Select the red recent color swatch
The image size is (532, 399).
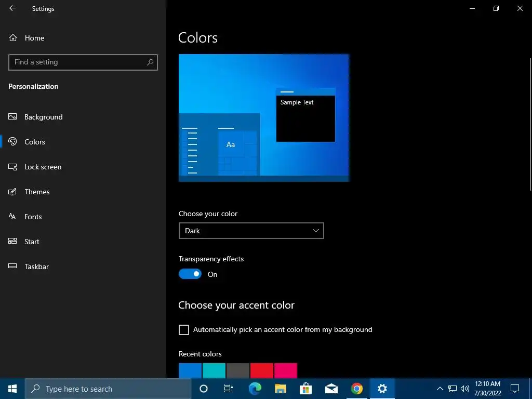[x=262, y=370]
